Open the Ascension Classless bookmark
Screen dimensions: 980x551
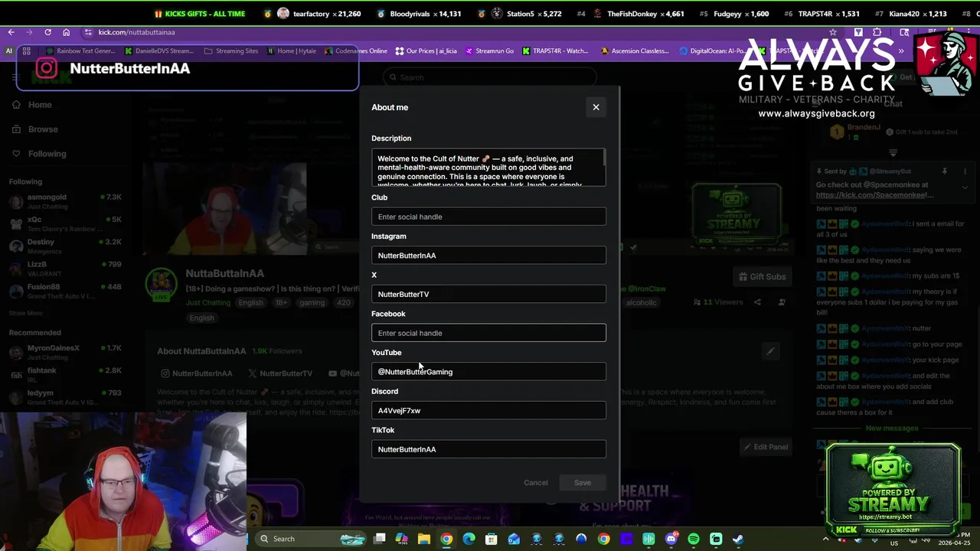click(635, 51)
